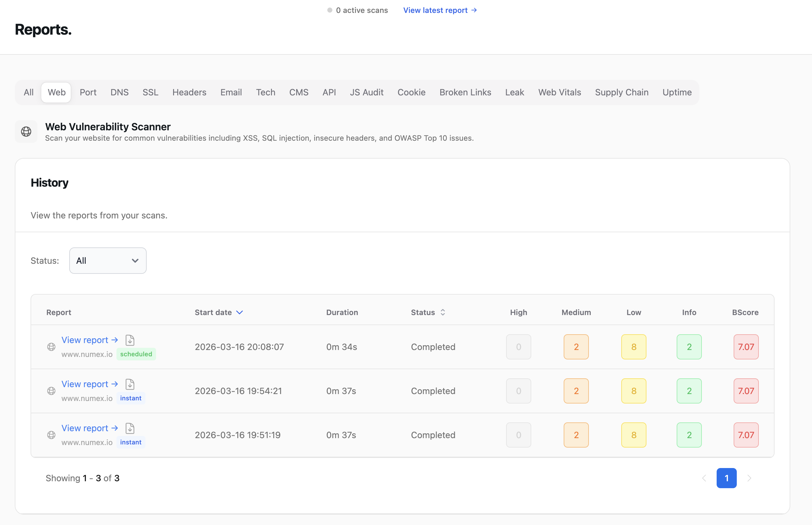
Task: Switch to the Supply Chain tab
Action: click(622, 93)
